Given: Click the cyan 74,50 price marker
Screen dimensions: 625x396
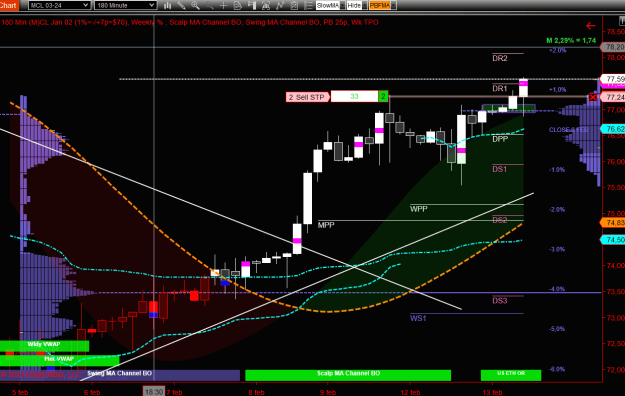Looking at the screenshot, I should point(613,240).
